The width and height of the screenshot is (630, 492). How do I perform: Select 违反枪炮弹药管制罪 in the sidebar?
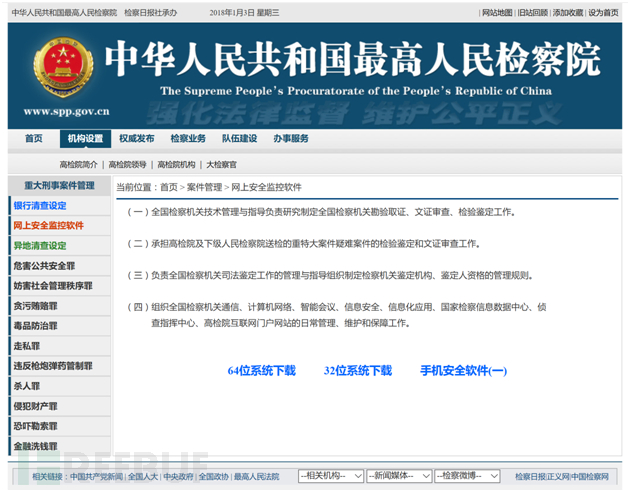[x=53, y=366]
